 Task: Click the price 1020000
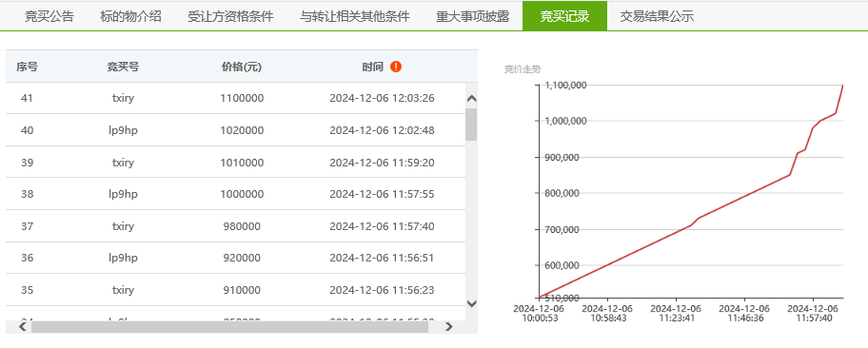coord(242,130)
